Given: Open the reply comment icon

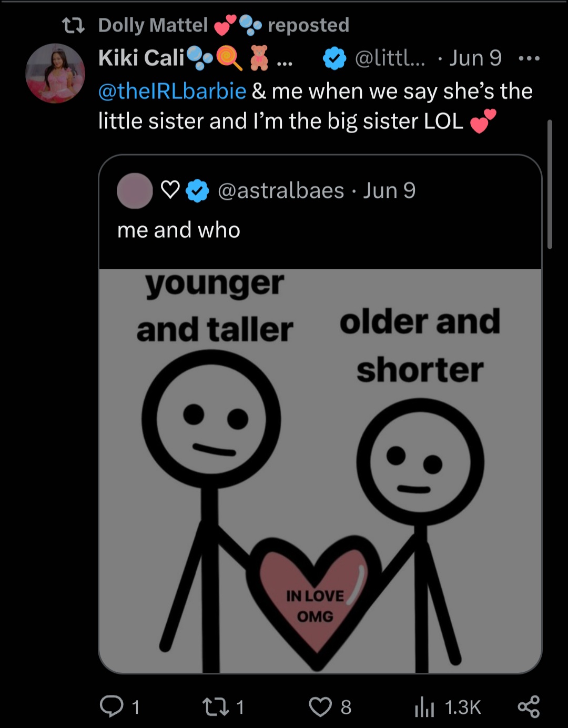Looking at the screenshot, I should click(x=111, y=706).
